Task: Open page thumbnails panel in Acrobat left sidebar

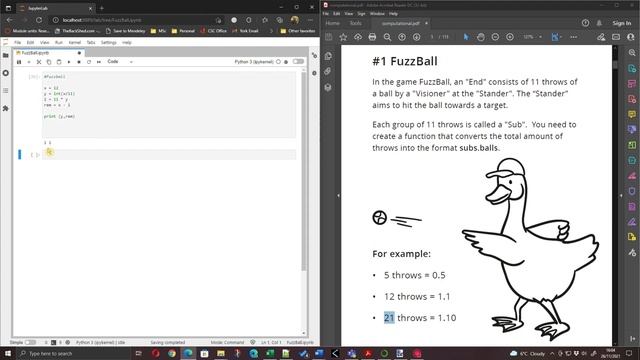Action: [x=328, y=56]
